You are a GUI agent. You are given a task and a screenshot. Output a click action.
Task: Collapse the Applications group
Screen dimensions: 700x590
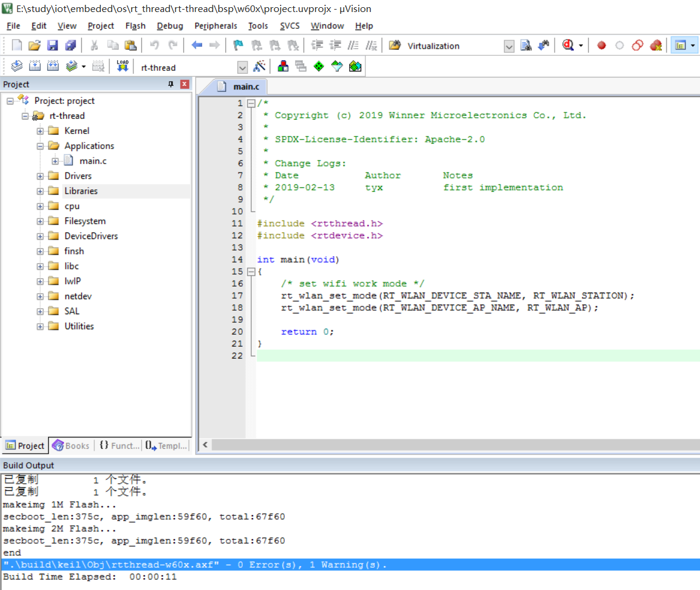(40, 147)
